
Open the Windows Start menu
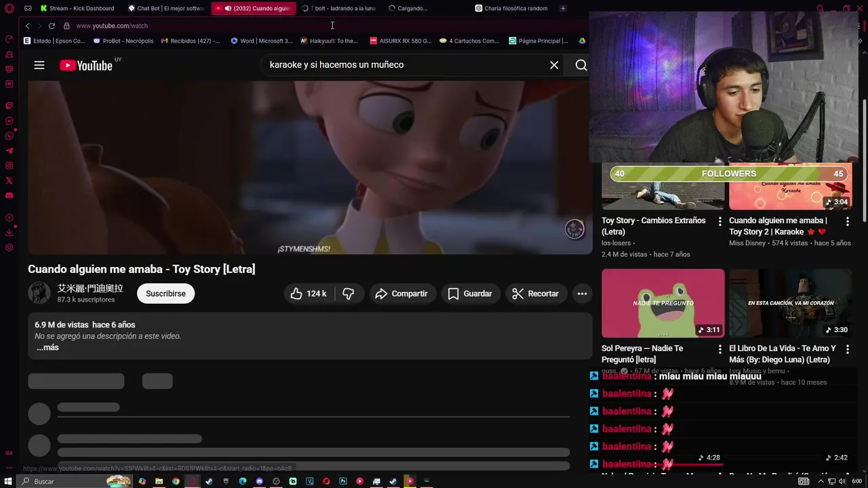[x=8, y=481]
